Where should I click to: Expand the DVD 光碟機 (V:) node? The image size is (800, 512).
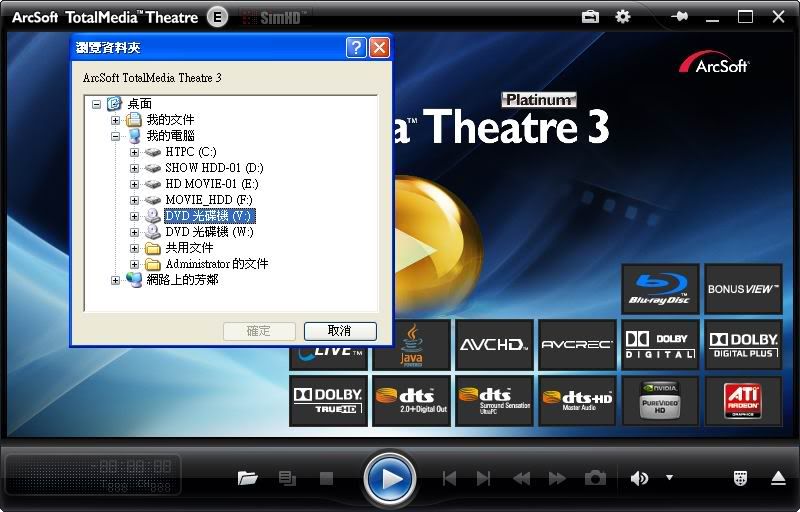pos(134,216)
